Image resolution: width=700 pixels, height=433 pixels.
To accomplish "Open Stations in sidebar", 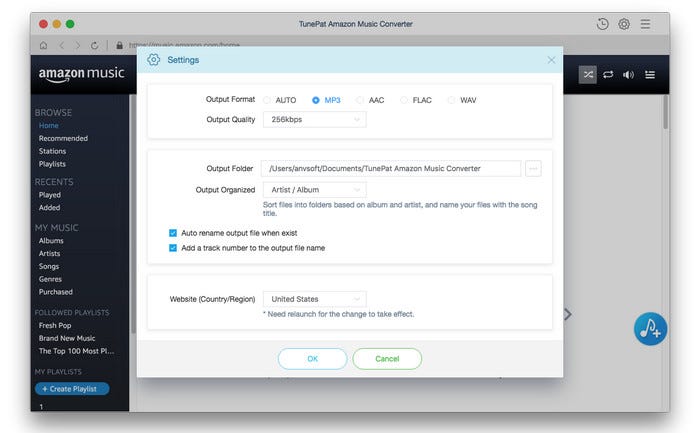I will click(x=52, y=151).
